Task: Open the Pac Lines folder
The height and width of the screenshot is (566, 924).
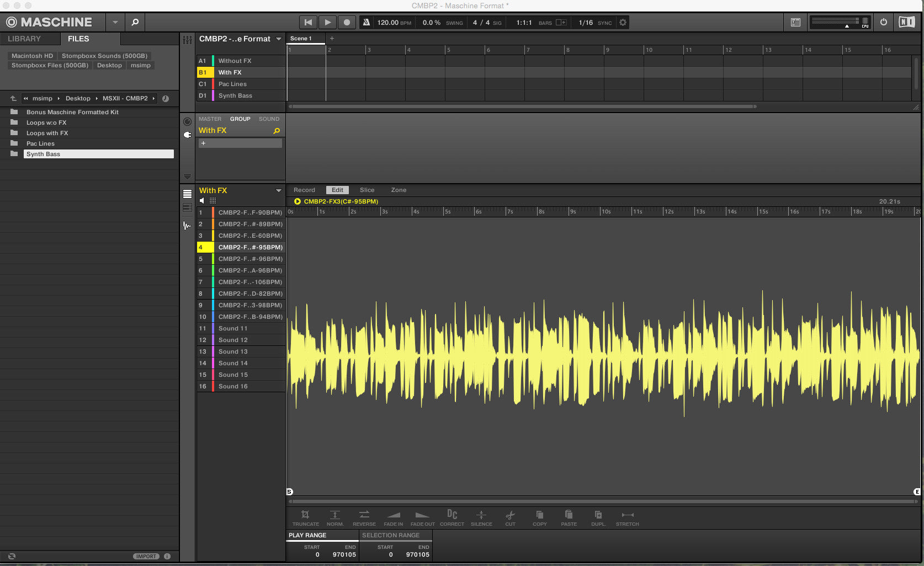Action: [40, 143]
